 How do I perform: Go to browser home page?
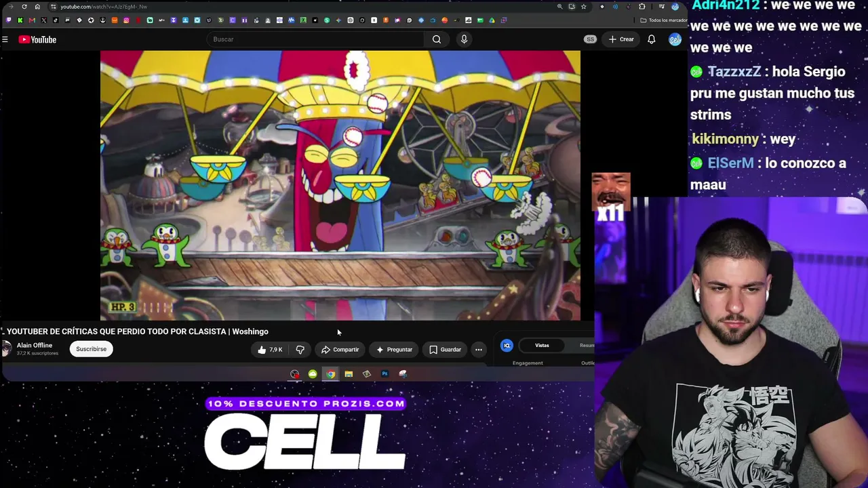pos(37,7)
